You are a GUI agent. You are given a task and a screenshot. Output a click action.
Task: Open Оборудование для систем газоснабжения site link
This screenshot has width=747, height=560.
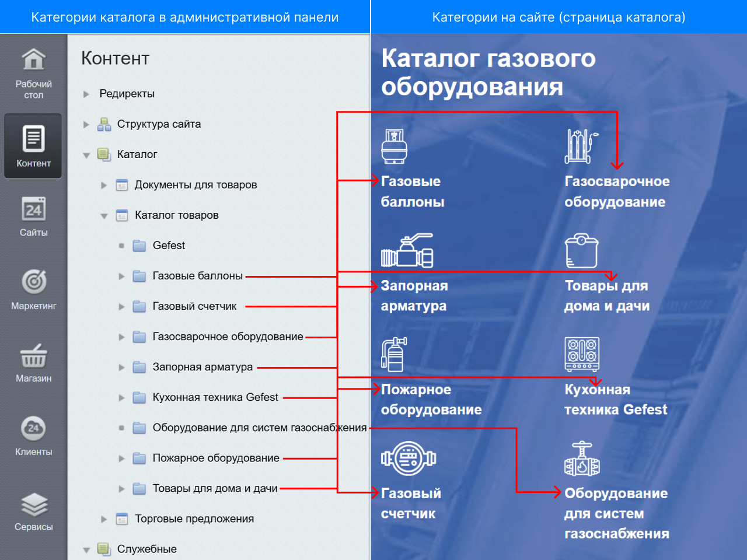pyautogui.click(x=617, y=513)
